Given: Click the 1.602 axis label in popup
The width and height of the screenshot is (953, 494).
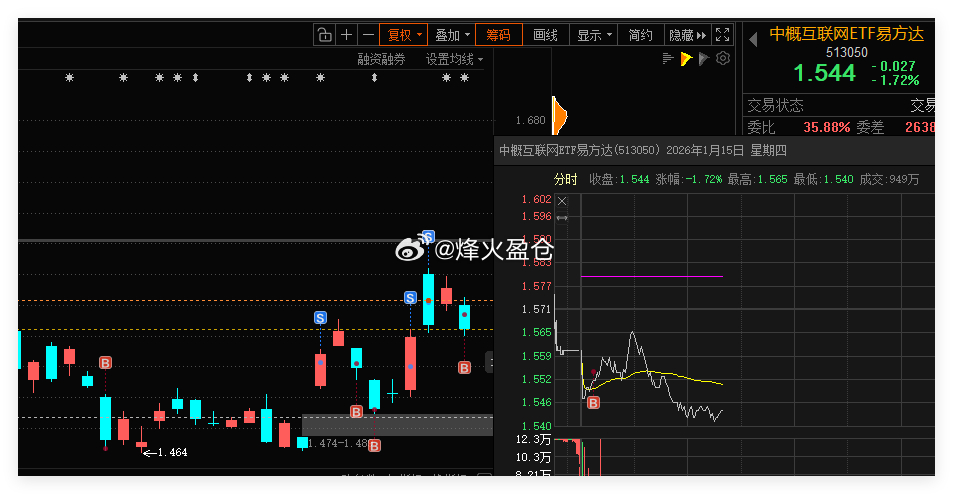Looking at the screenshot, I should tap(536, 199).
